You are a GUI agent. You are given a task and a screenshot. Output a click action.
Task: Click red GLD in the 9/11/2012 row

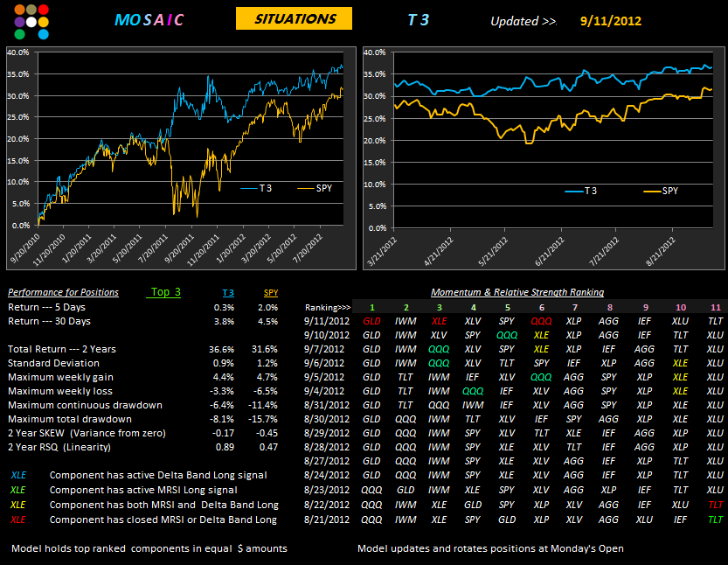[372, 321]
